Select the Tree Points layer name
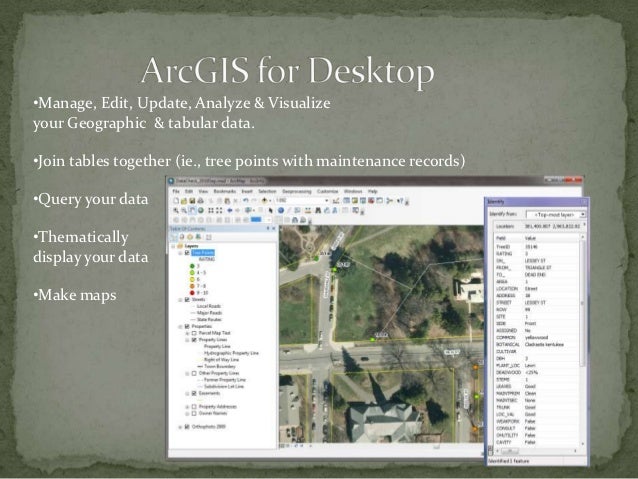 203,253
